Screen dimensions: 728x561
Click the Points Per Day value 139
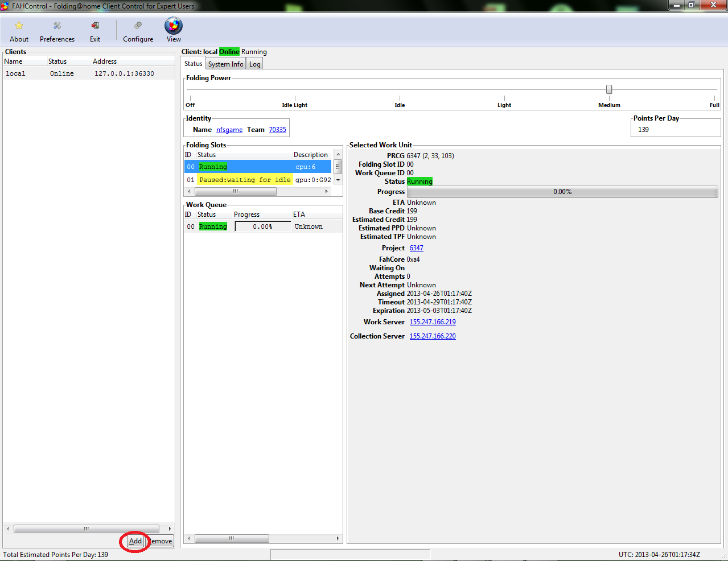tap(643, 130)
